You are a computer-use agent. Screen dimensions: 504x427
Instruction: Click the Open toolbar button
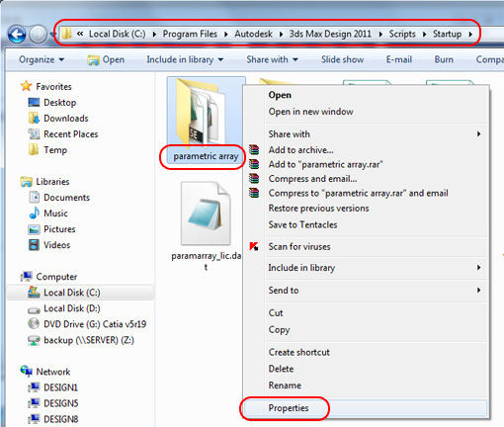click(106, 59)
